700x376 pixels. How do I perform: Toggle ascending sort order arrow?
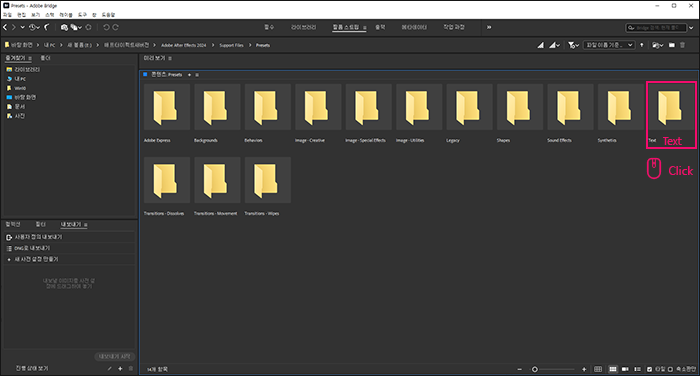pyautogui.click(x=642, y=45)
